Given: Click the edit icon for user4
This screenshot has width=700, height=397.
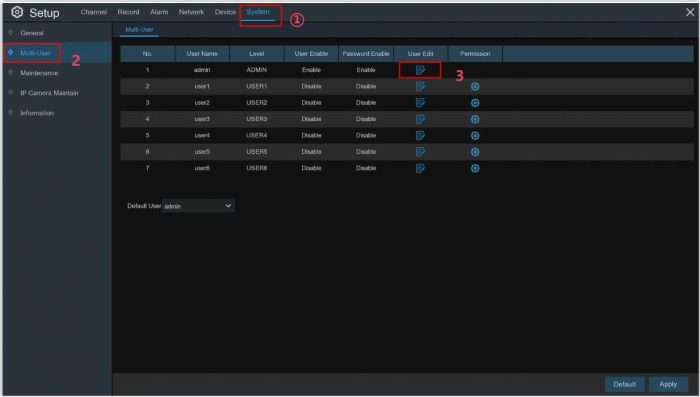Looking at the screenshot, I should coord(420,135).
